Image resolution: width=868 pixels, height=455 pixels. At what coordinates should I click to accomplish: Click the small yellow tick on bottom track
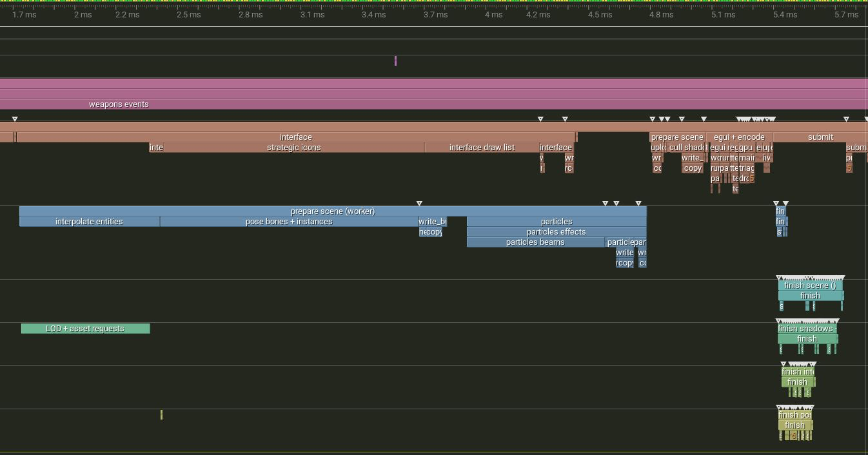(161, 415)
